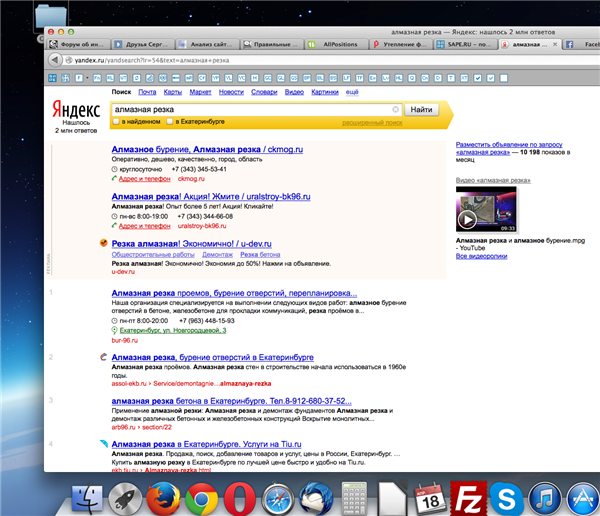Open iTunes from the dock

(x=543, y=497)
